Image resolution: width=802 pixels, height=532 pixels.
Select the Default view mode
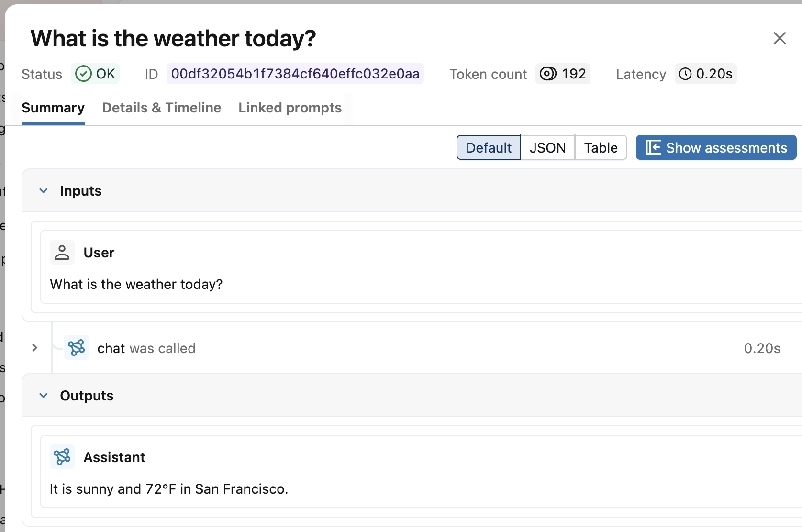(489, 147)
